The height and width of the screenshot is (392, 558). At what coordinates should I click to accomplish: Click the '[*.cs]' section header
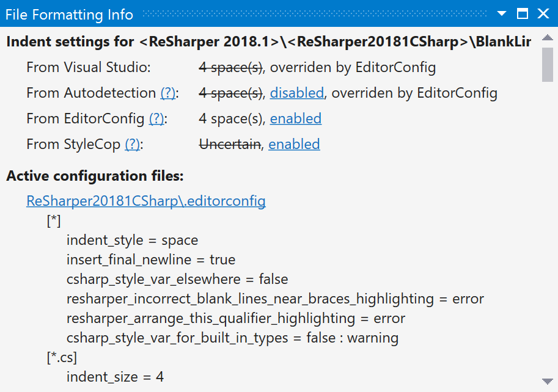point(62,358)
